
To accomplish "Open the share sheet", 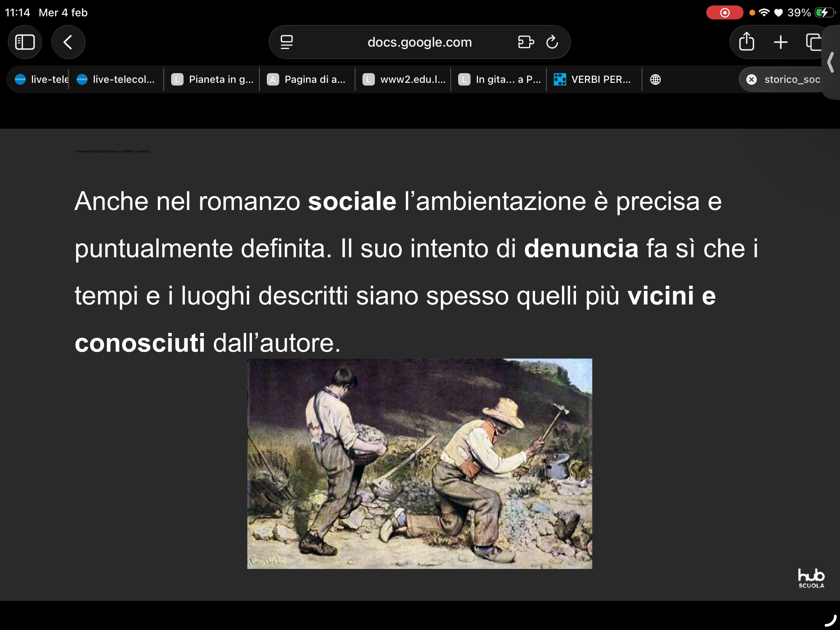I will (746, 42).
